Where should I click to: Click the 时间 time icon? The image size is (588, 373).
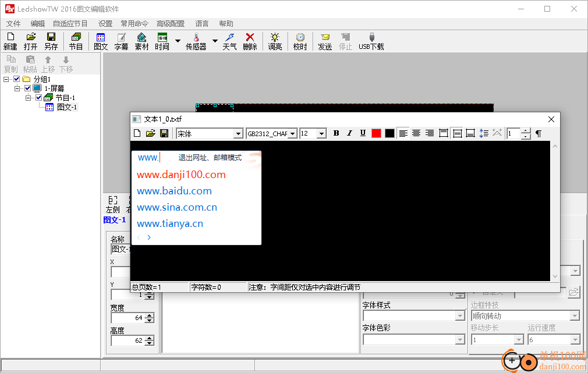tap(162, 41)
